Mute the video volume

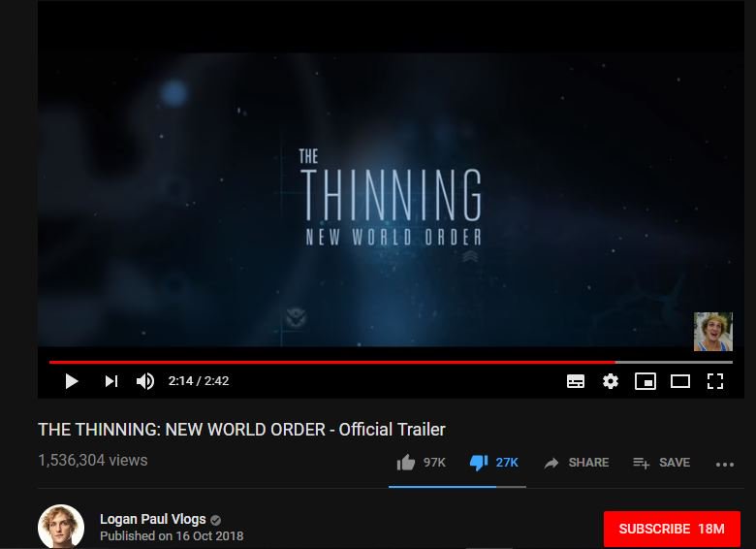(x=145, y=381)
